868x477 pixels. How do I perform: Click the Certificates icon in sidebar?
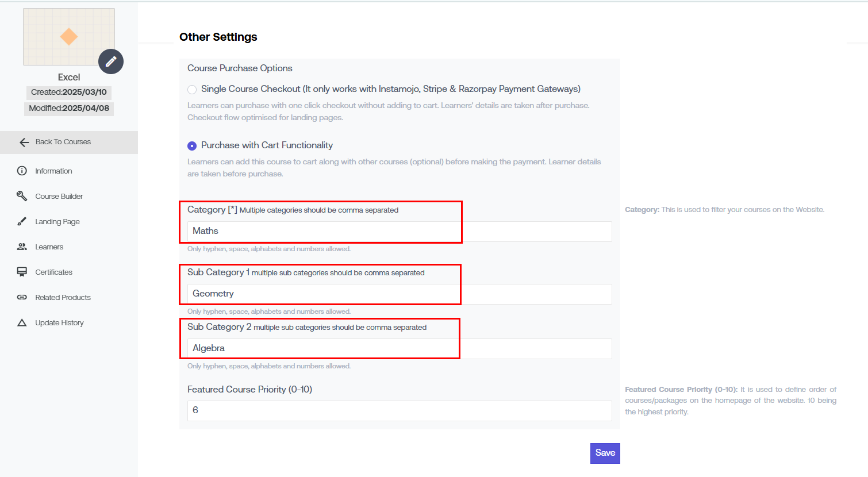22,272
